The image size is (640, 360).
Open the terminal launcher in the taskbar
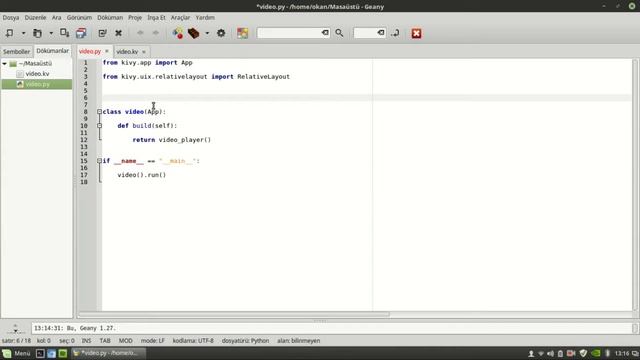click(x=40, y=353)
